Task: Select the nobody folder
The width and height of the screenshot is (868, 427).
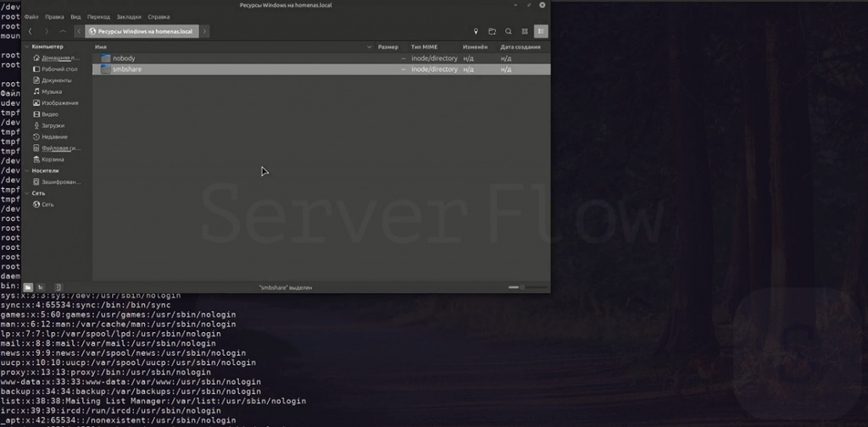Action: pos(123,58)
